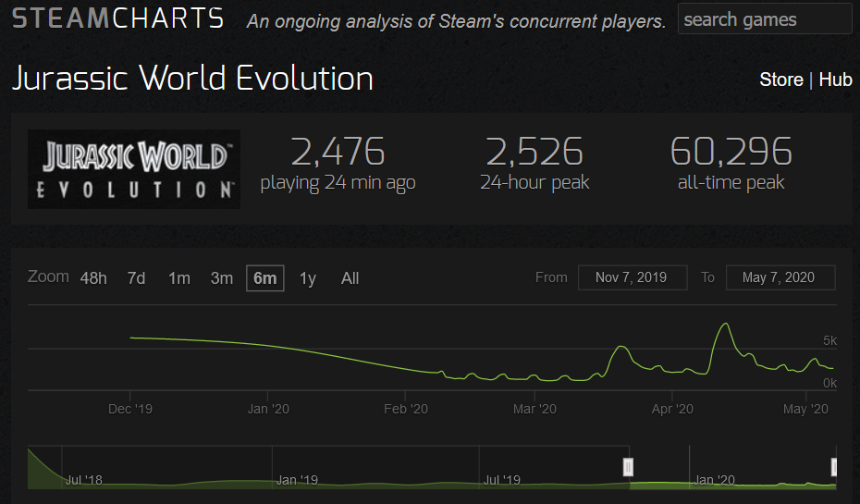Set chart zoom to 48h
This screenshot has width=860, height=504.
pyautogui.click(x=93, y=278)
